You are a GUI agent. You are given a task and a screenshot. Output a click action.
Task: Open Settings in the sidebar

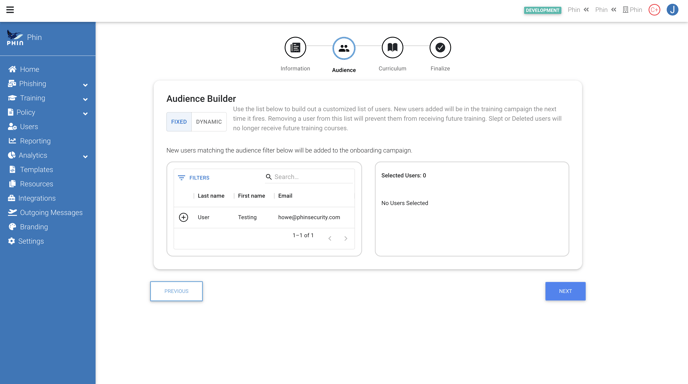31,241
